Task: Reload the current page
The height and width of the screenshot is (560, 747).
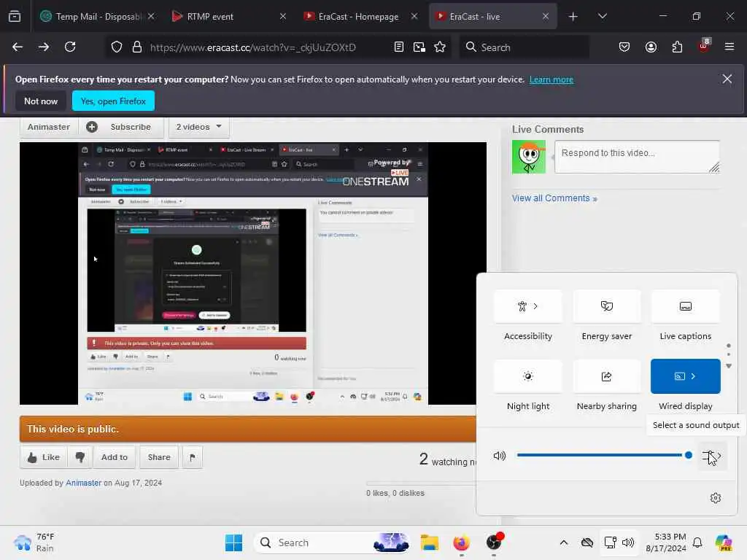Action: point(70,47)
